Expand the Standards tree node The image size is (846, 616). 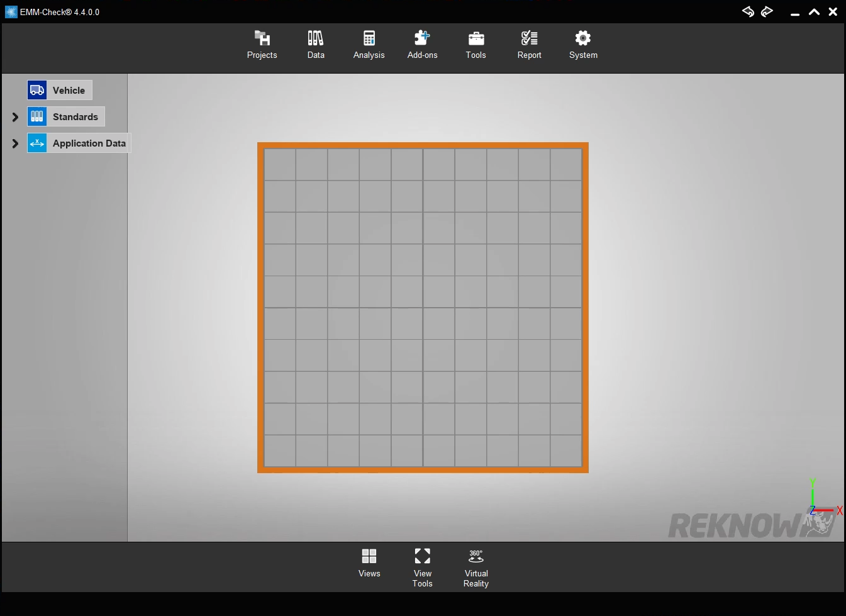click(15, 117)
